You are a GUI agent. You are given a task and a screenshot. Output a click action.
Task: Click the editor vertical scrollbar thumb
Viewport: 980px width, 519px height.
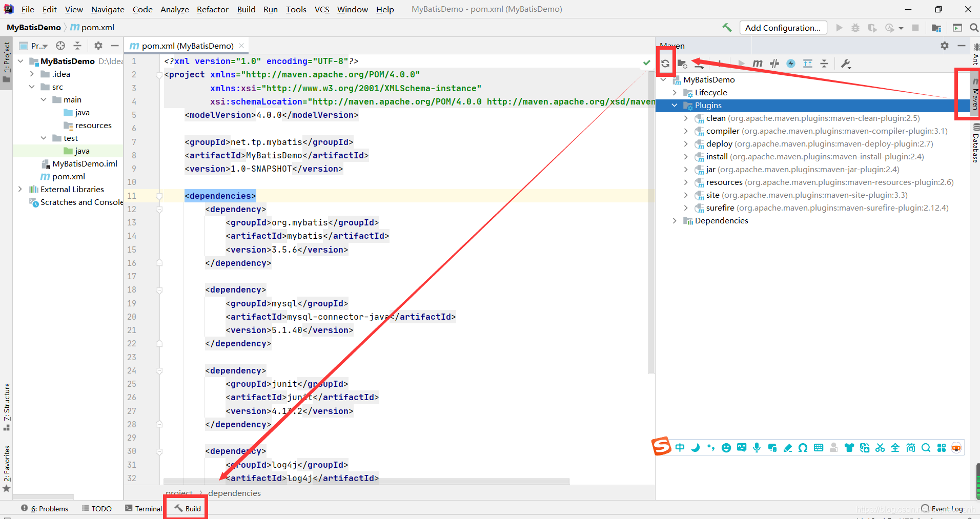[651, 222]
